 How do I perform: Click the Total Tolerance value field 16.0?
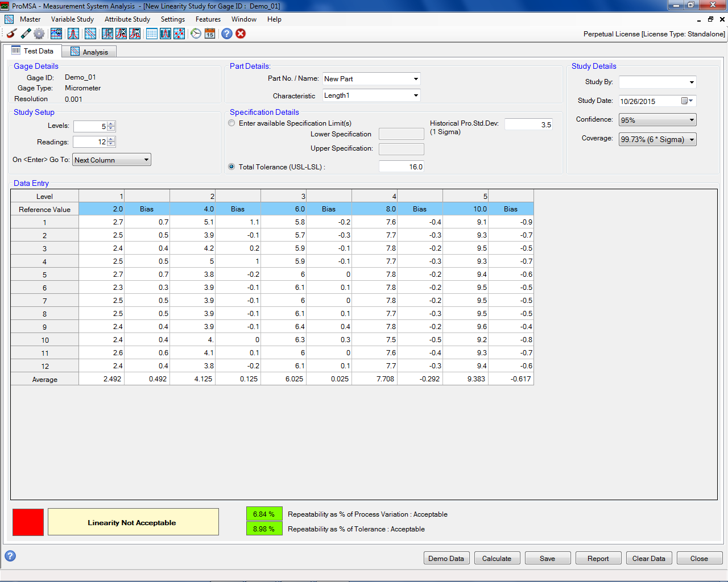click(402, 167)
